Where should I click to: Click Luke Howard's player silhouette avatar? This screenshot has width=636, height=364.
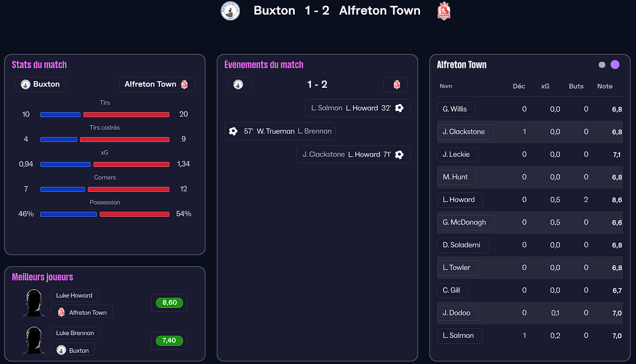[34, 303]
